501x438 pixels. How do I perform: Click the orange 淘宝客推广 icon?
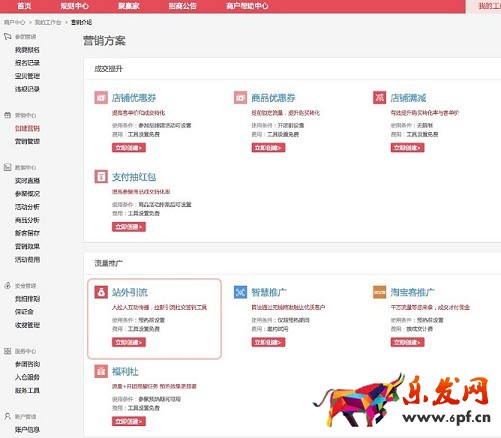pyautogui.click(x=379, y=292)
